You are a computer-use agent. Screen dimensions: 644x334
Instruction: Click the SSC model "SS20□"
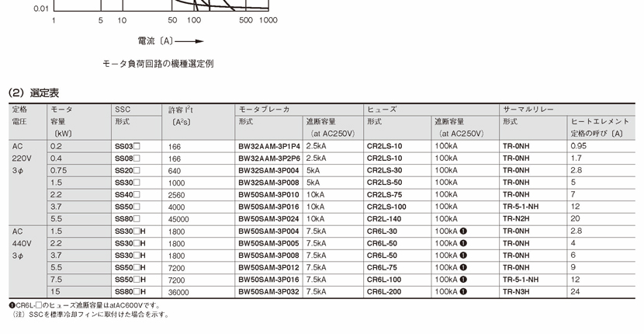(x=127, y=170)
